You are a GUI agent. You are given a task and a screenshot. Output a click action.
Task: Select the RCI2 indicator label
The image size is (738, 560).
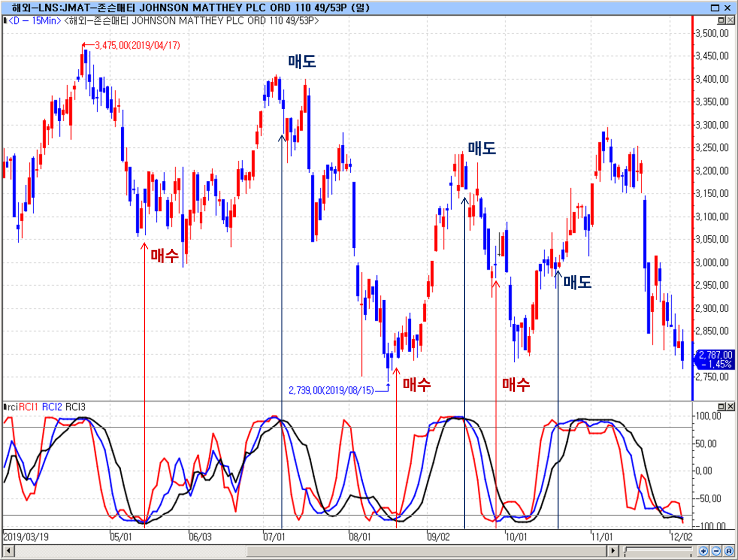pos(52,407)
